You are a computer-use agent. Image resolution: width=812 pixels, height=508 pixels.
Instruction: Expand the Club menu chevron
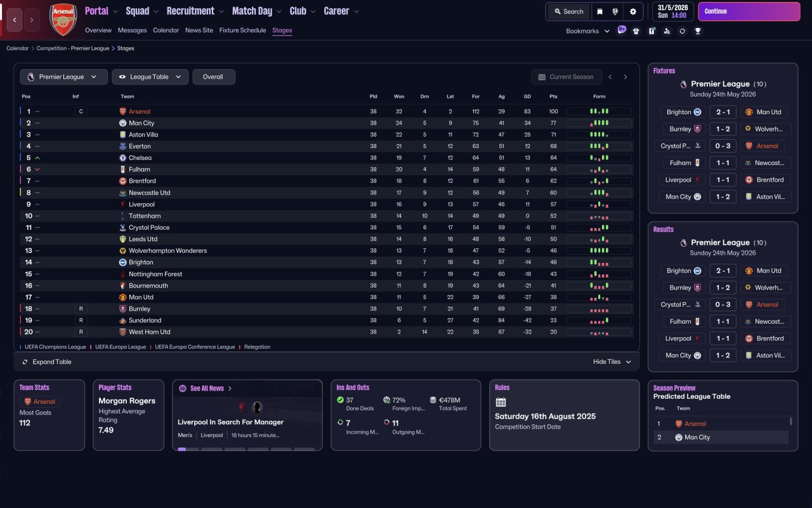(x=313, y=11)
